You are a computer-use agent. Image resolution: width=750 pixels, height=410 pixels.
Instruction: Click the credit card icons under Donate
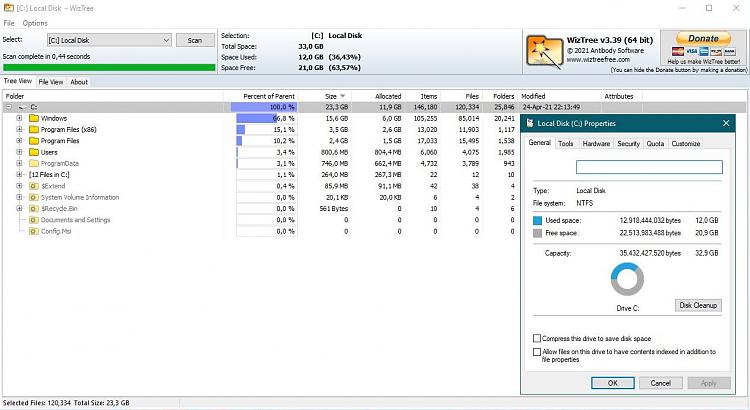click(703, 52)
